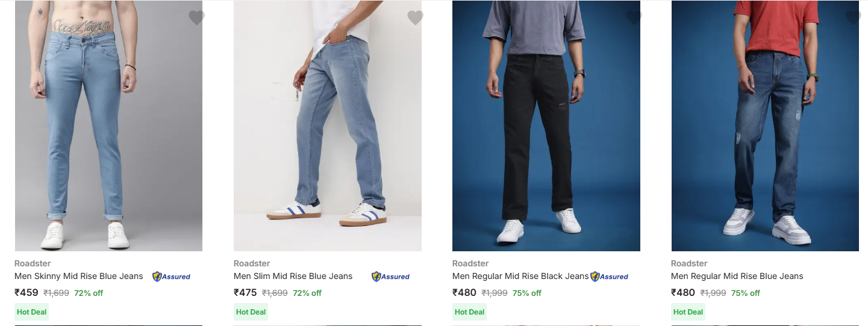This screenshot has height=326, width=868.
Task: Click Roadster brand name above Black Jeans title
Action: coord(470,263)
